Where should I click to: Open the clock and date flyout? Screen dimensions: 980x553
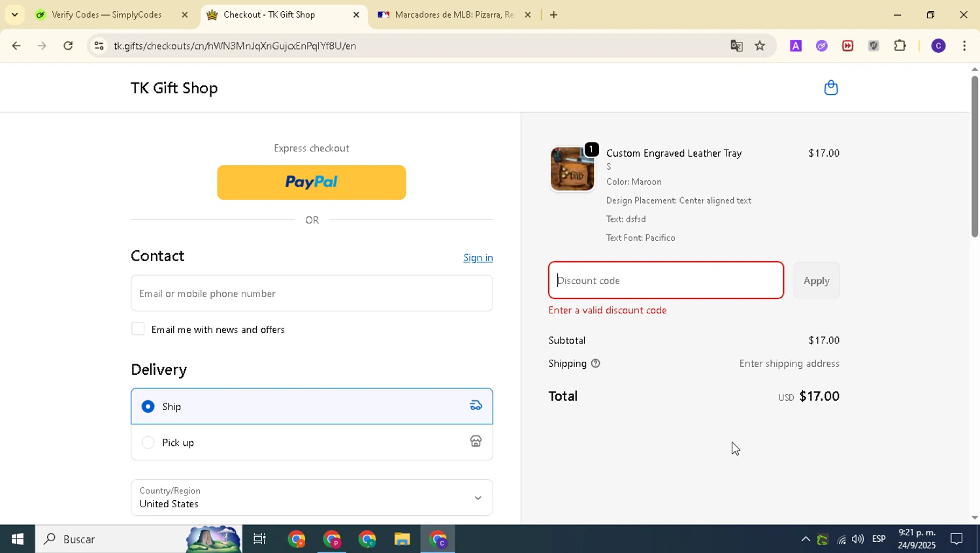coord(917,539)
